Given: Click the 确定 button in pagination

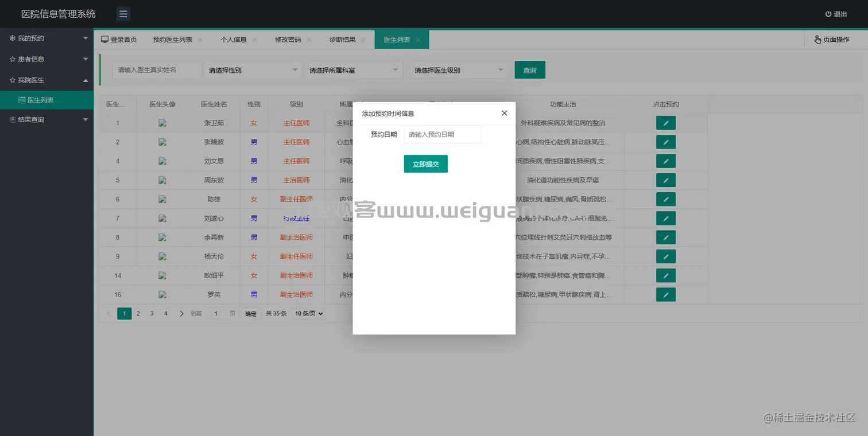Looking at the screenshot, I should 251,314.
